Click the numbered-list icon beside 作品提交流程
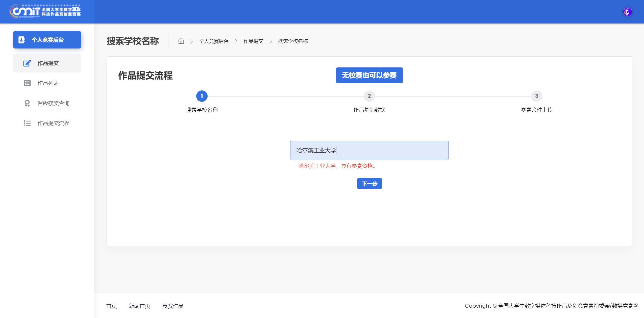Image resolution: width=644 pixels, height=318 pixels. click(x=27, y=123)
